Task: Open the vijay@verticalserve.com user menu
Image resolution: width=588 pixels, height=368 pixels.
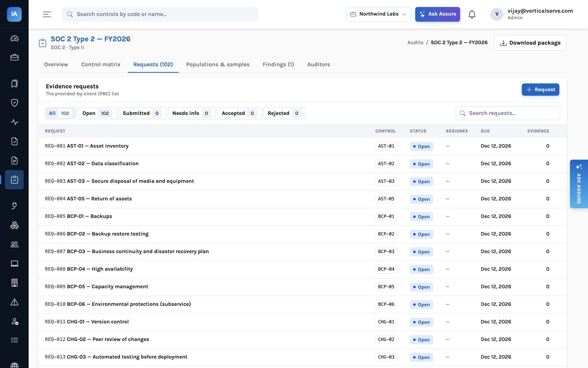Action: [x=532, y=14]
